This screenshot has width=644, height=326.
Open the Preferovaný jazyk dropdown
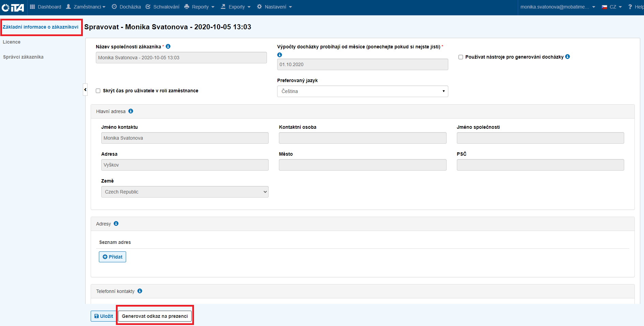[x=362, y=91]
